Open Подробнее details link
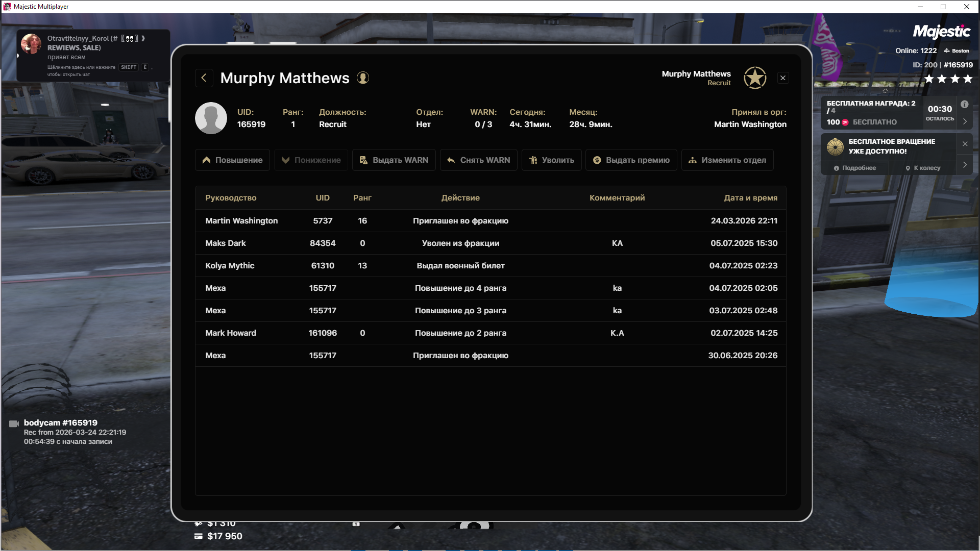 tap(855, 168)
